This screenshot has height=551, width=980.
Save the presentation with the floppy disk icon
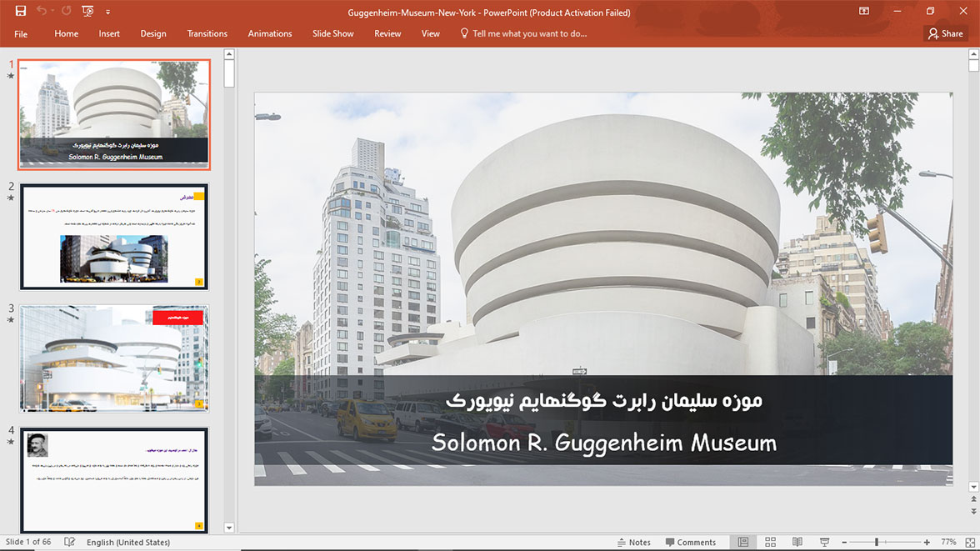click(x=21, y=12)
